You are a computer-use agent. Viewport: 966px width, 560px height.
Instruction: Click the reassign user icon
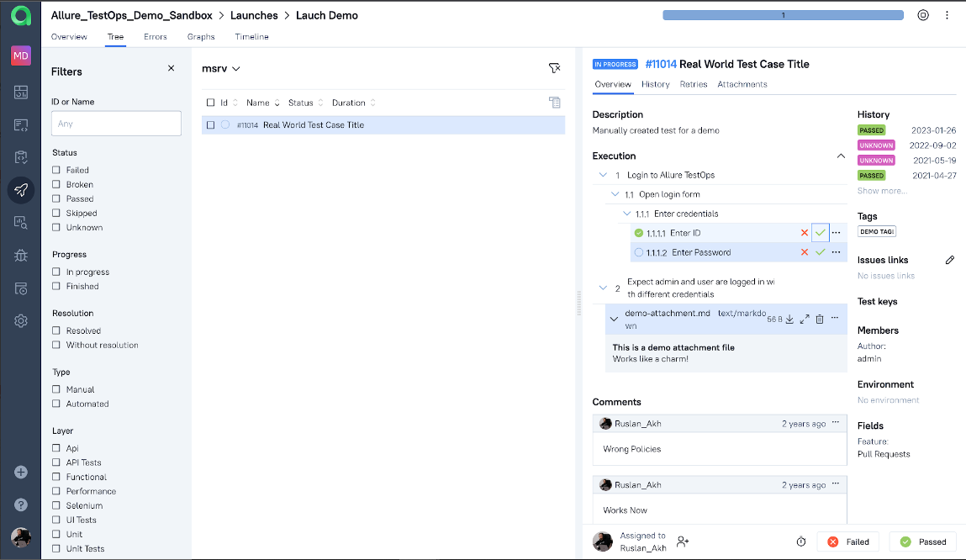pyautogui.click(x=683, y=542)
